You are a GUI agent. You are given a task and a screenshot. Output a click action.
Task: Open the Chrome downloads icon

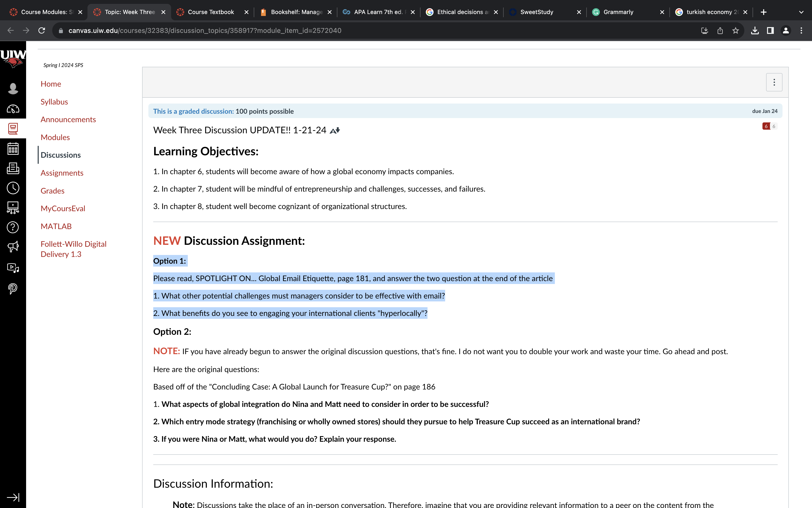click(755, 30)
